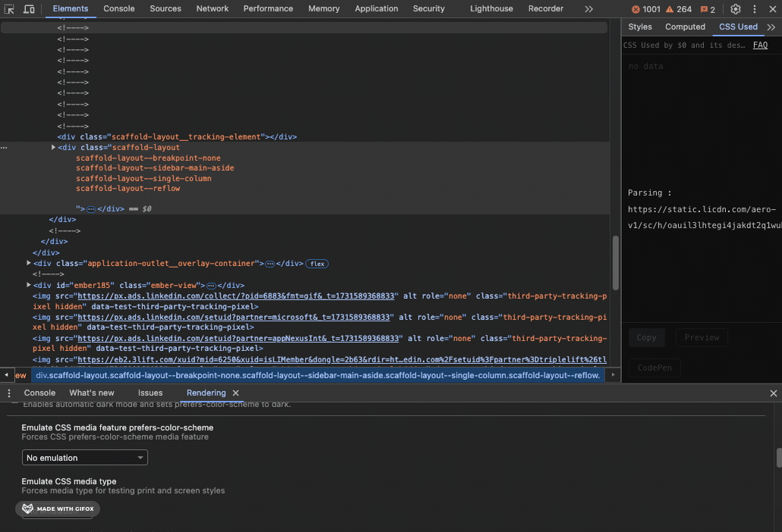The image size is (782, 532).
Task: Switch to the Network tab
Action: coord(212,9)
